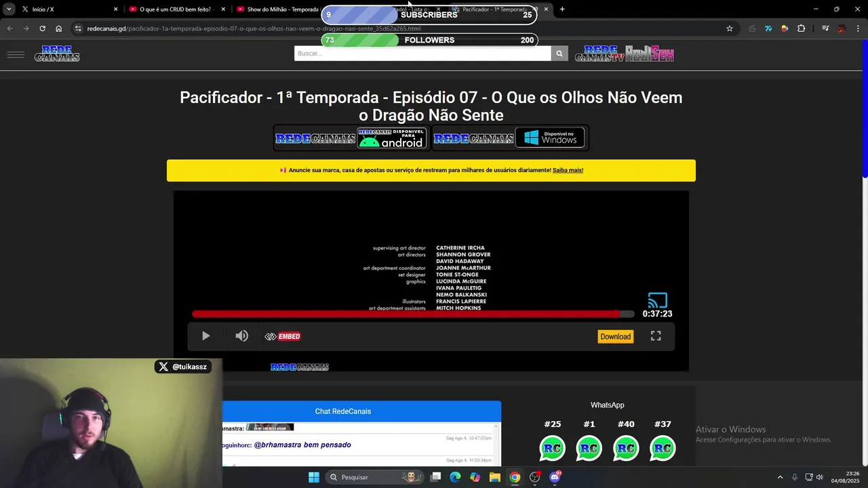Open the Windows Start menu
This screenshot has width=868, height=488.
point(314,477)
